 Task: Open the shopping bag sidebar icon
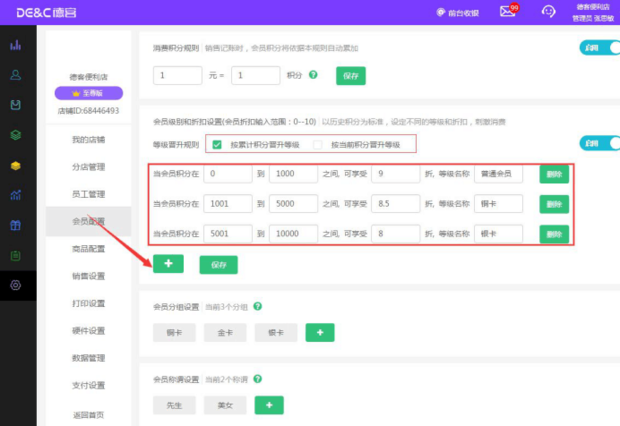pyautogui.click(x=15, y=105)
